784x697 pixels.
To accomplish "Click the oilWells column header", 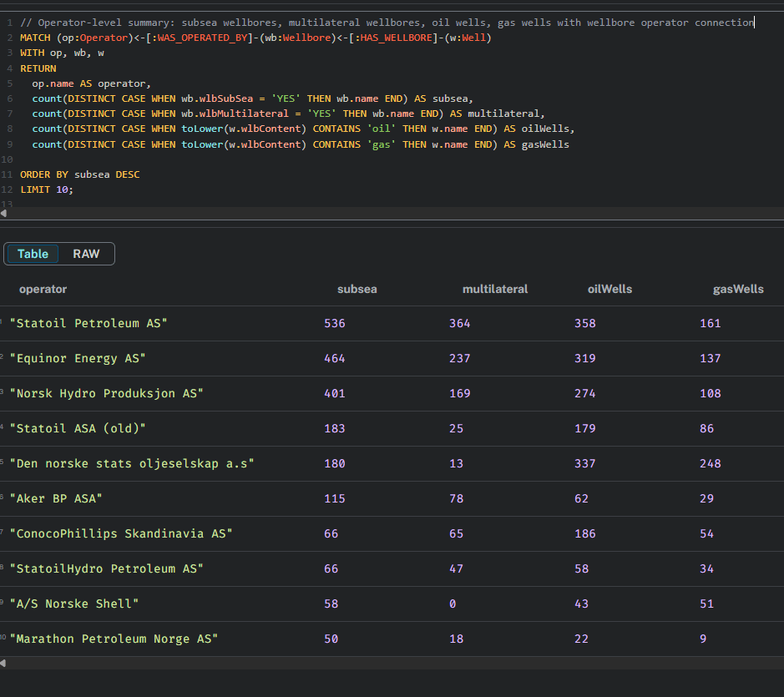I will 609,289.
